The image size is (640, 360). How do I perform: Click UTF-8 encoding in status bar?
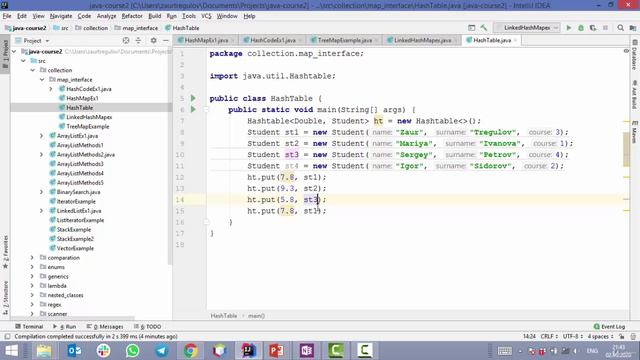click(x=572, y=337)
